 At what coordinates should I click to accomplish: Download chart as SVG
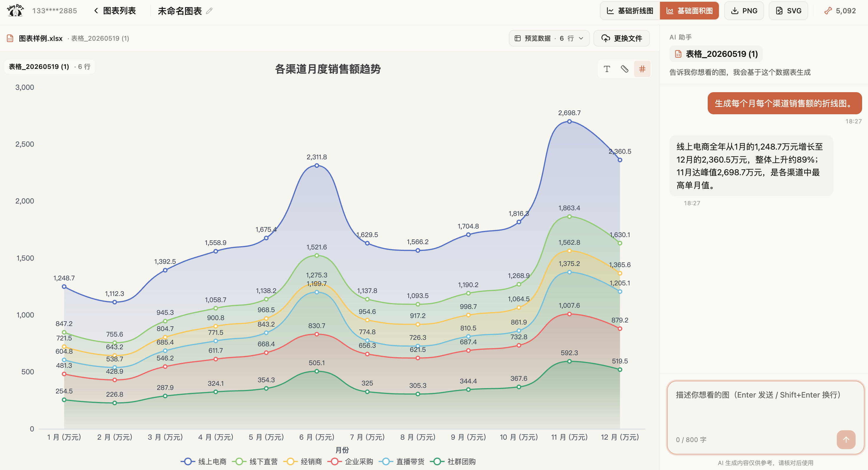(x=788, y=11)
